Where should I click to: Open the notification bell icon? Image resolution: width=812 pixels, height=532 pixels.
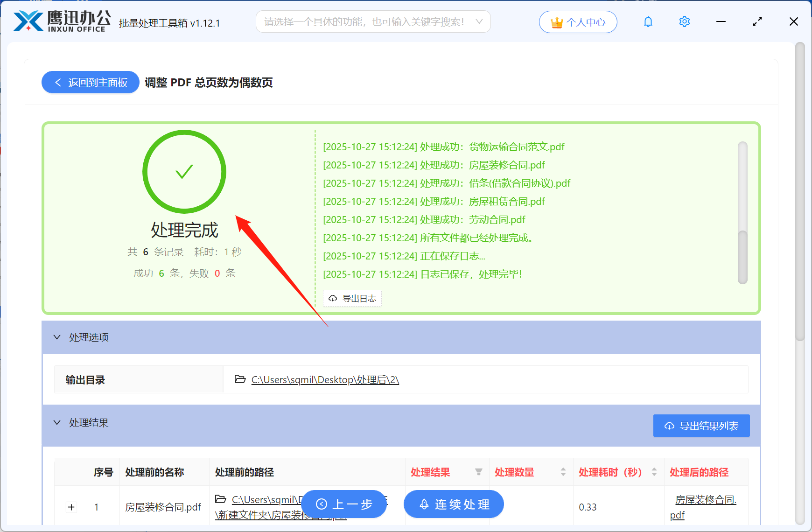(x=648, y=21)
